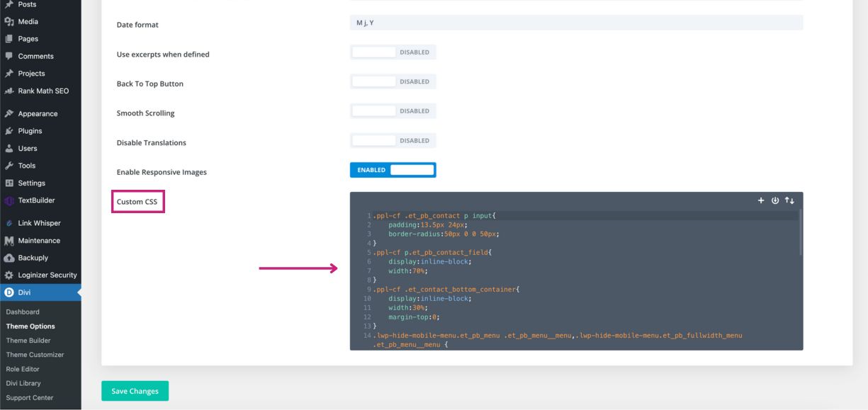This screenshot has width=868, height=410.
Task: Click inside the Custom CSS code editor
Action: (576, 271)
